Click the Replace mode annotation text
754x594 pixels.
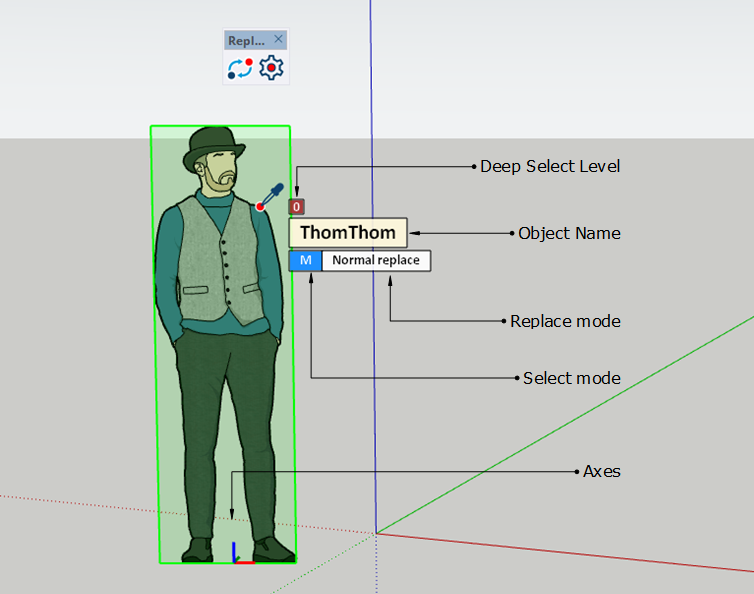pos(565,321)
